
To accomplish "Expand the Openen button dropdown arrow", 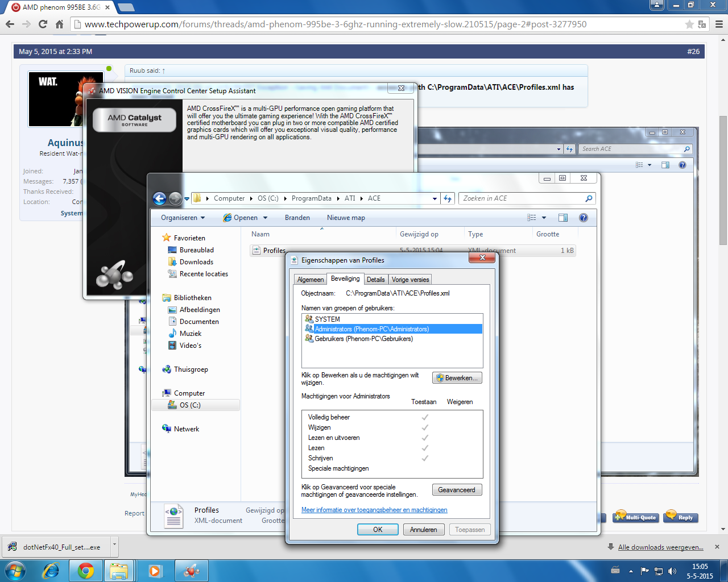I will (x=265, y=218).
